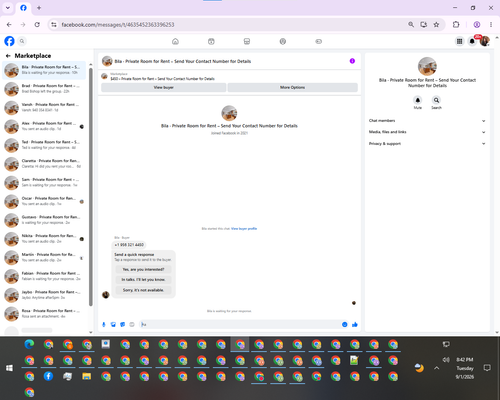500x400 pixels.
Task: Reload the Facebook page
Action: [37, 25]
